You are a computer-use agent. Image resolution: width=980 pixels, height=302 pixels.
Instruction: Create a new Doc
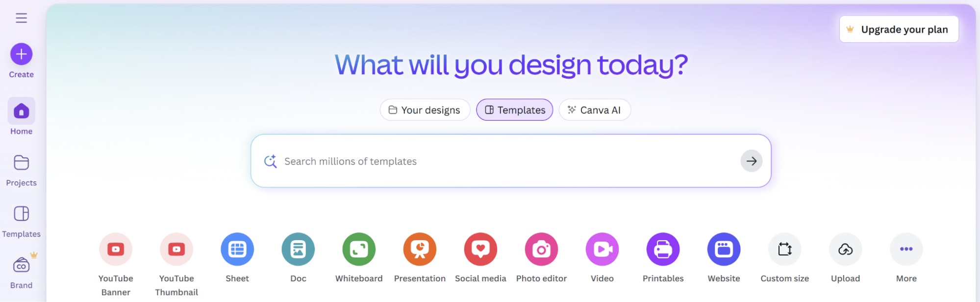pyautogui.click(x=298, y=249)
